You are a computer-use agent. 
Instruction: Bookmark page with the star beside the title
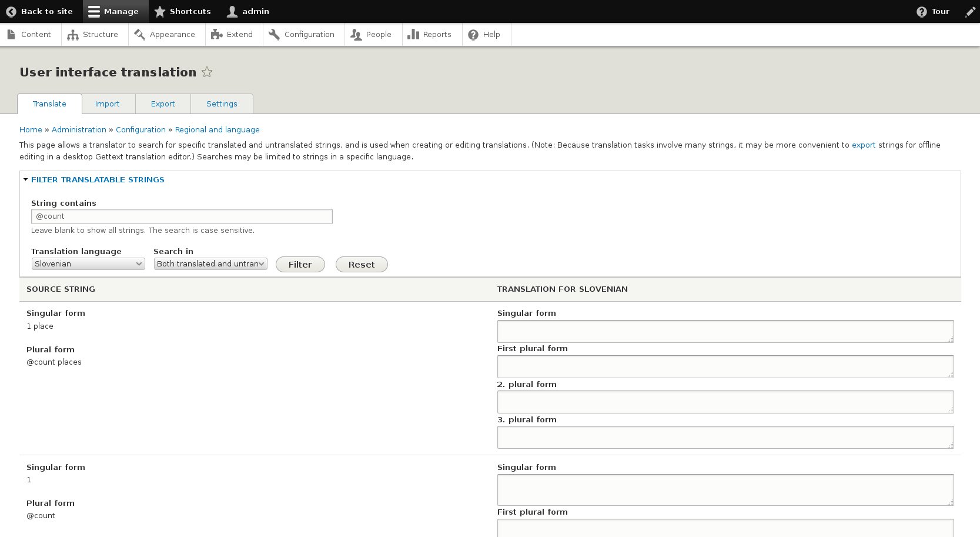click(207, 72)
